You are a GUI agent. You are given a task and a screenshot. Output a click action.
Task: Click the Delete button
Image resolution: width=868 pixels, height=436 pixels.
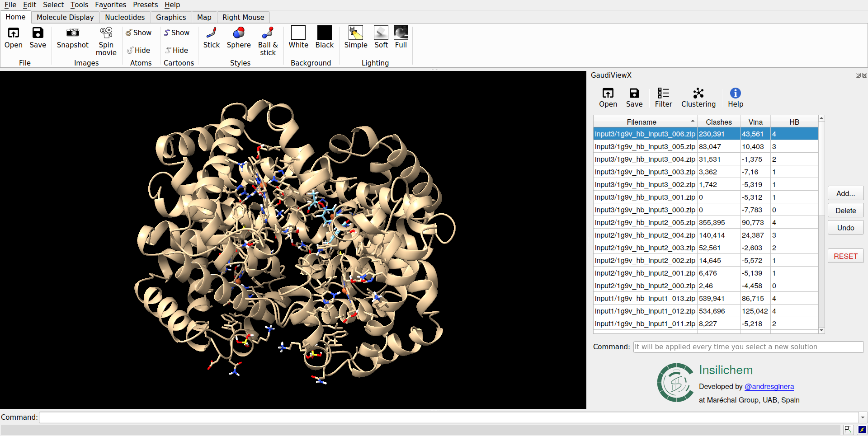(x=845, y=211)
